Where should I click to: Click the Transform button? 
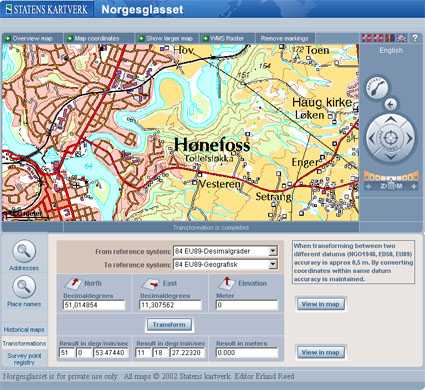[169, 325]
